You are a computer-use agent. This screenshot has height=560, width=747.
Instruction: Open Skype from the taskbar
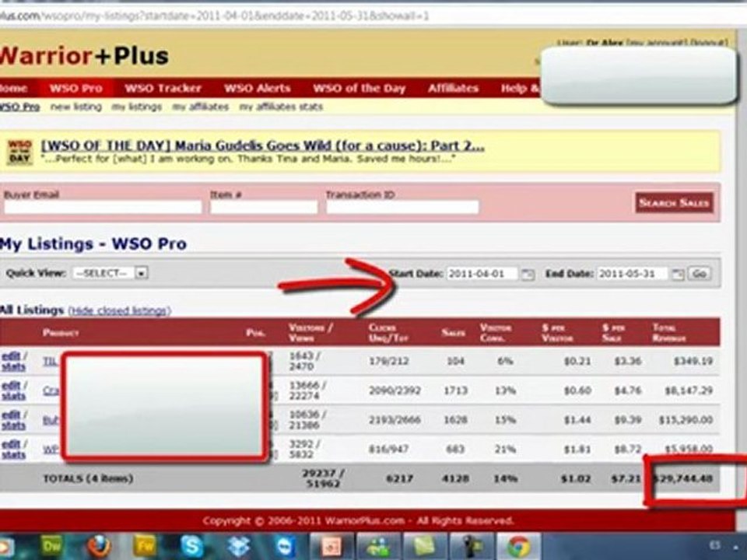click(x=192, y=546)
